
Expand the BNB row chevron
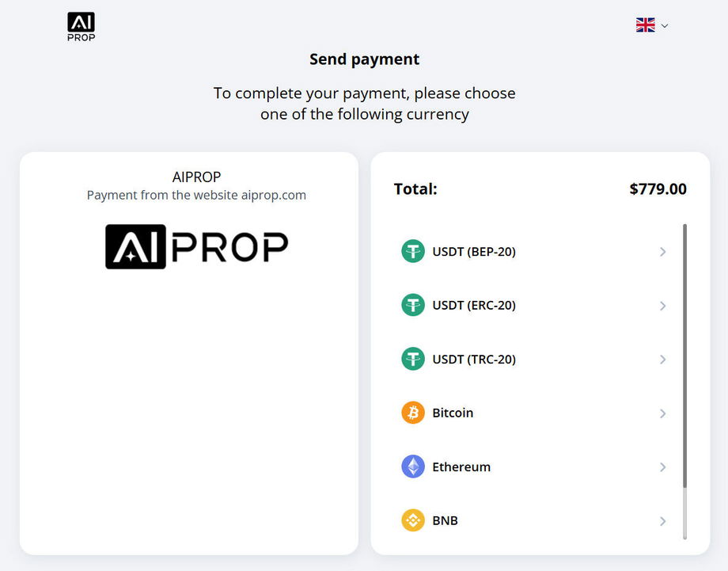click(x=662, y=521)
